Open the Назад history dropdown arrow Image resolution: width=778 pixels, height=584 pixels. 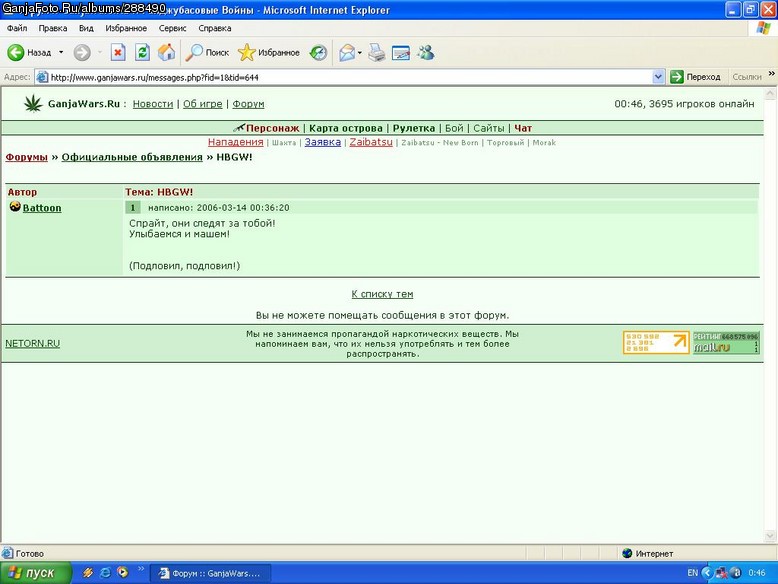pyautogui.click(x=61, y=53)
